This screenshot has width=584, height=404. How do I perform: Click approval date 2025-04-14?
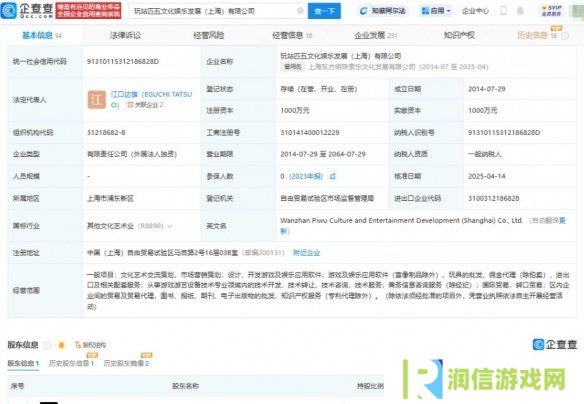click(x=487, y=176)
